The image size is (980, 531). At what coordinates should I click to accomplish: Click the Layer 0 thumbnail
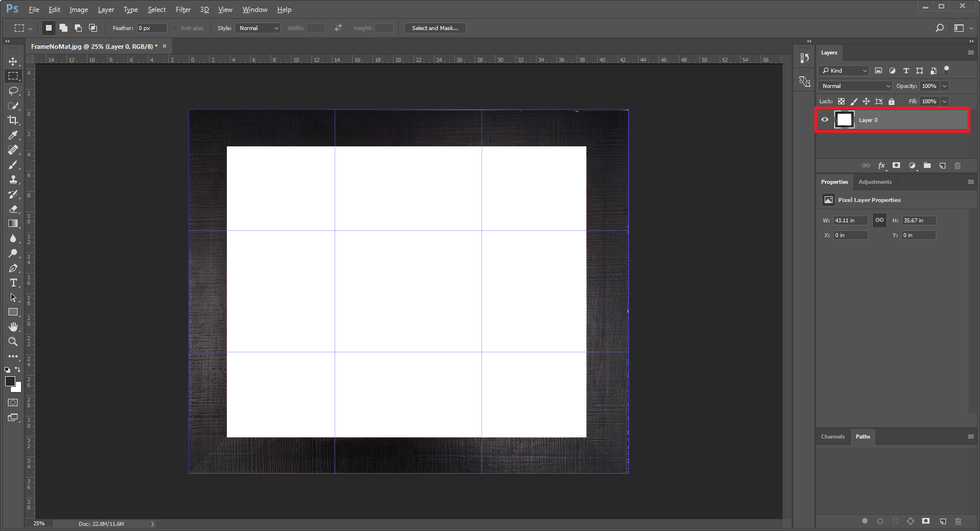844,120
